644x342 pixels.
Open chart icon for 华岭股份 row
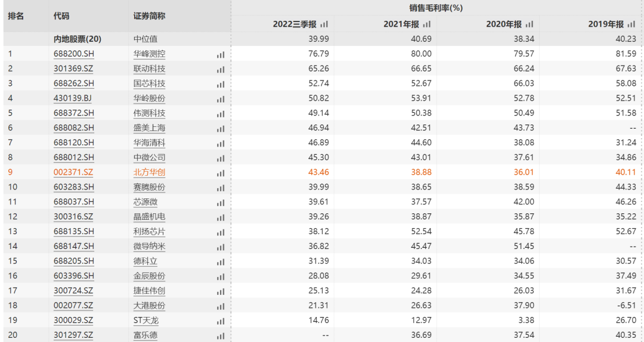[x=221, y=99]
